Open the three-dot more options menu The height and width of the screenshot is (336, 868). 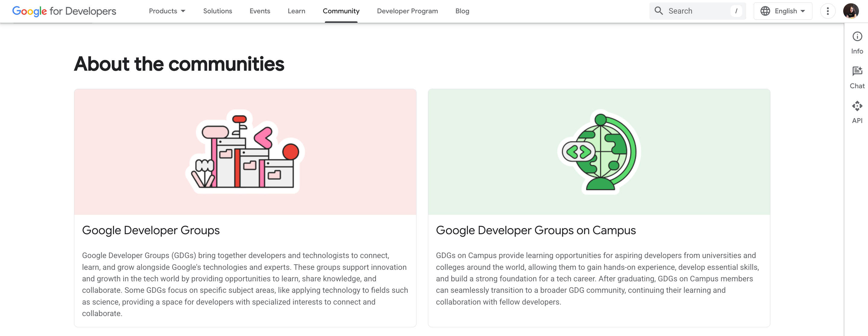(828, 11)
